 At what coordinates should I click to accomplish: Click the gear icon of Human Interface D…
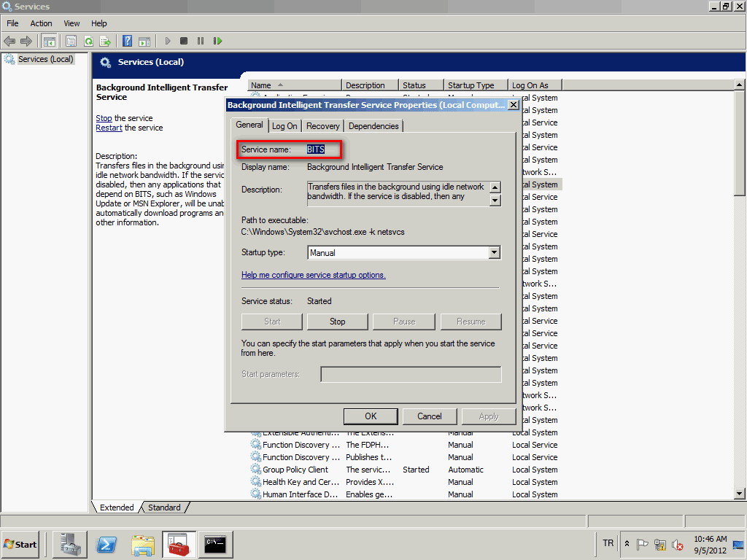256,494
